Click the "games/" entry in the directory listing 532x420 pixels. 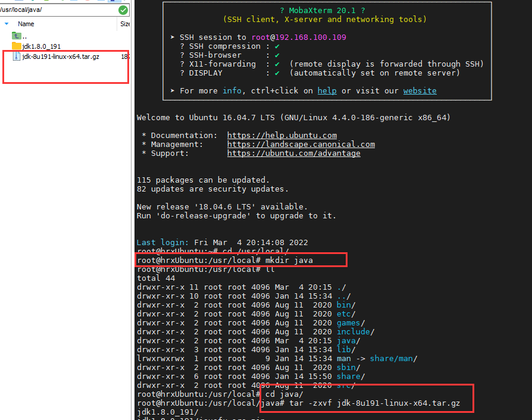click(351, 323)
